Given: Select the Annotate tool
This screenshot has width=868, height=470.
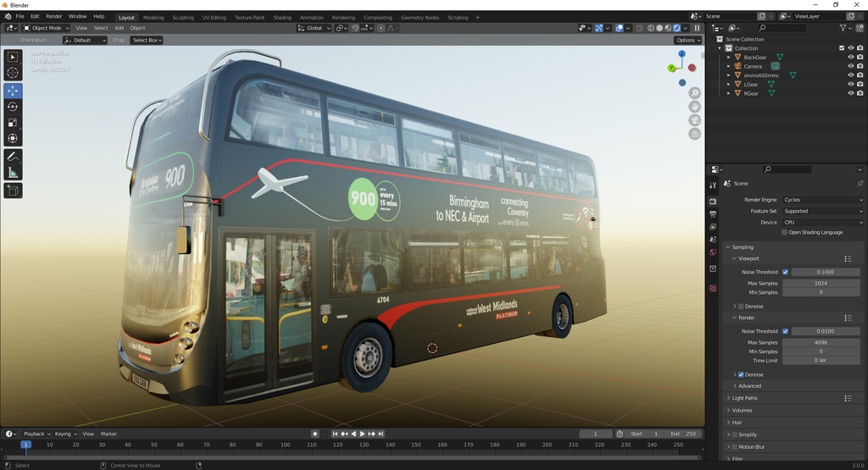Looking at the screenshot, I should (13, 157).
